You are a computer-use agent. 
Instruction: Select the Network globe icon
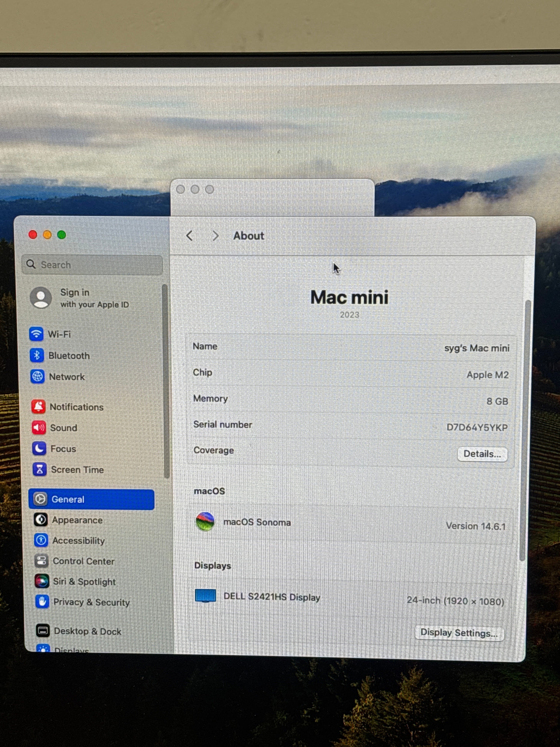tap(37, 376)
